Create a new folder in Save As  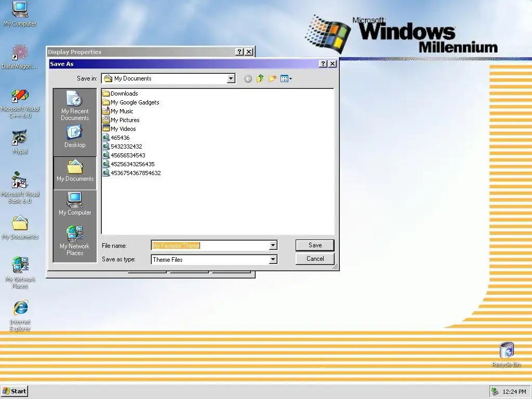pos(272,79)
